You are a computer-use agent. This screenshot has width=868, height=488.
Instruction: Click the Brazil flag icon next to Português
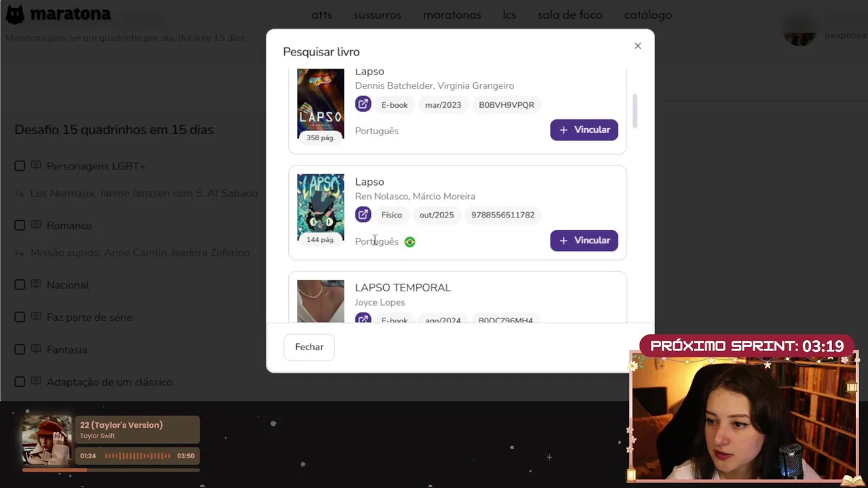tap(410, 242)
